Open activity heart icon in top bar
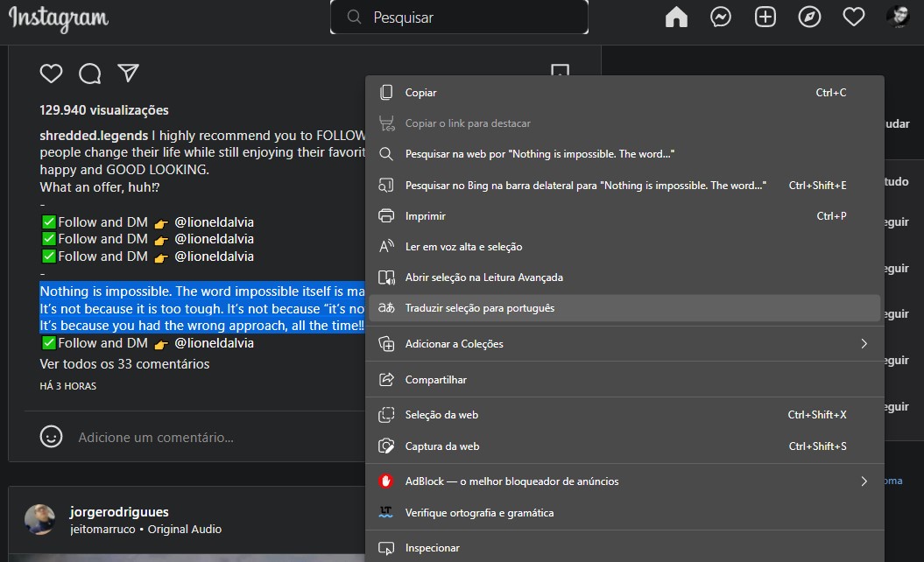Image resolution: width=924 pixels, height=562 pixels. 854,18
